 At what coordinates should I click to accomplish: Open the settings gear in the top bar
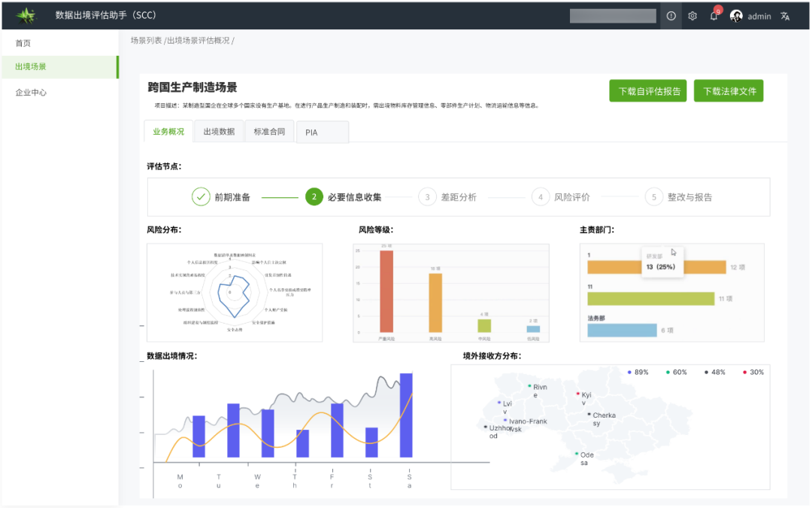click(692, 16)
